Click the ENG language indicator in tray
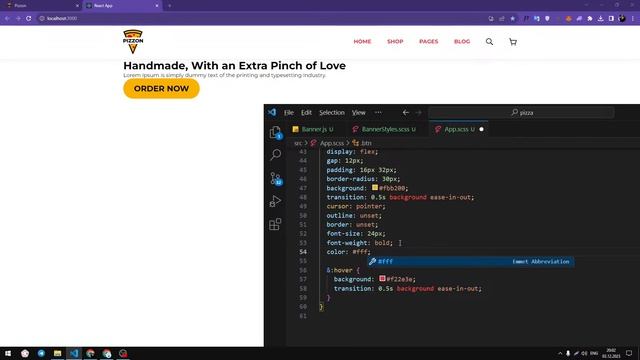The image size is (640, 360). pyautogui.click(x=594, y=353)
